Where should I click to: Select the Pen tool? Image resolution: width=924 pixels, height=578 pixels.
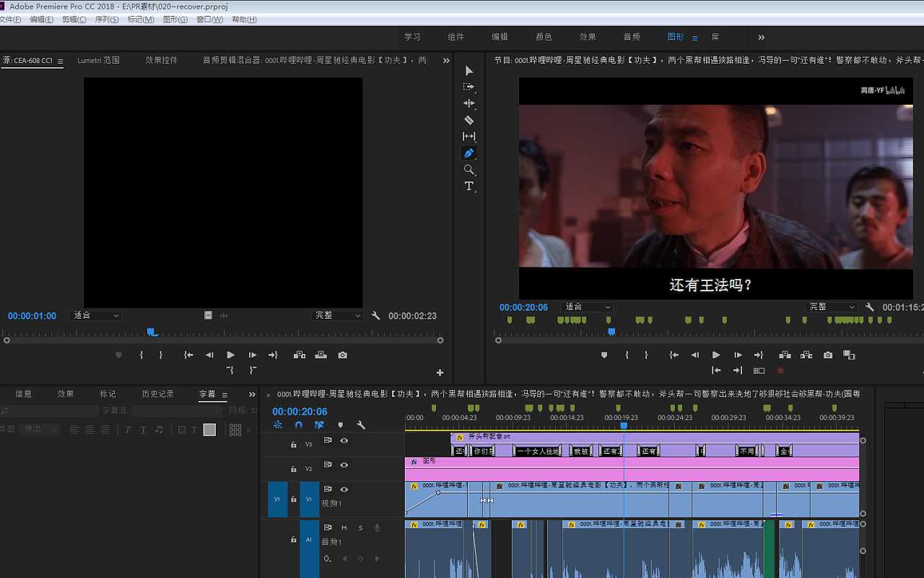tap(469, 153)
